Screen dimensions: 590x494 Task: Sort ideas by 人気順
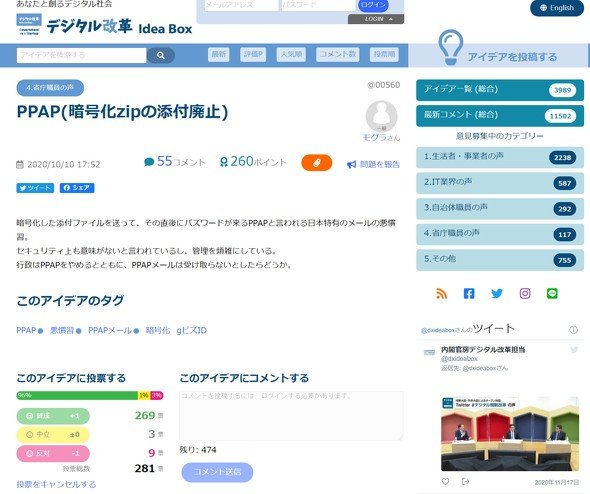(x=291, y=54)
